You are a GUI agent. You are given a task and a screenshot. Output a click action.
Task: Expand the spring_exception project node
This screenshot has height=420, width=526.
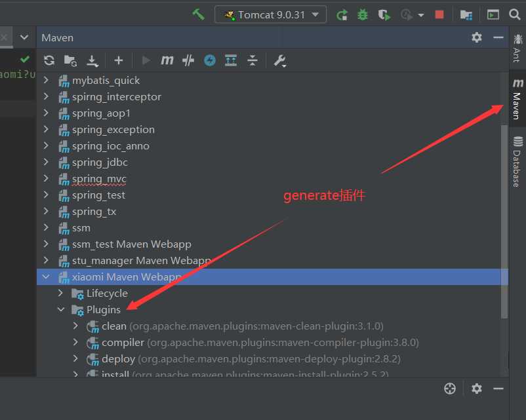(x=46, y=129)
